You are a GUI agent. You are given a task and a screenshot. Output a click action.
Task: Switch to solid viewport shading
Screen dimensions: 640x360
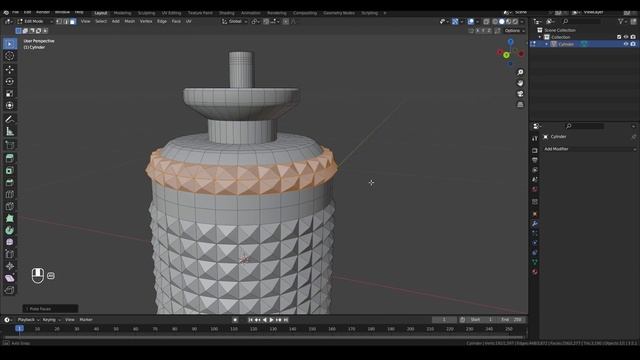pos(502,21)
